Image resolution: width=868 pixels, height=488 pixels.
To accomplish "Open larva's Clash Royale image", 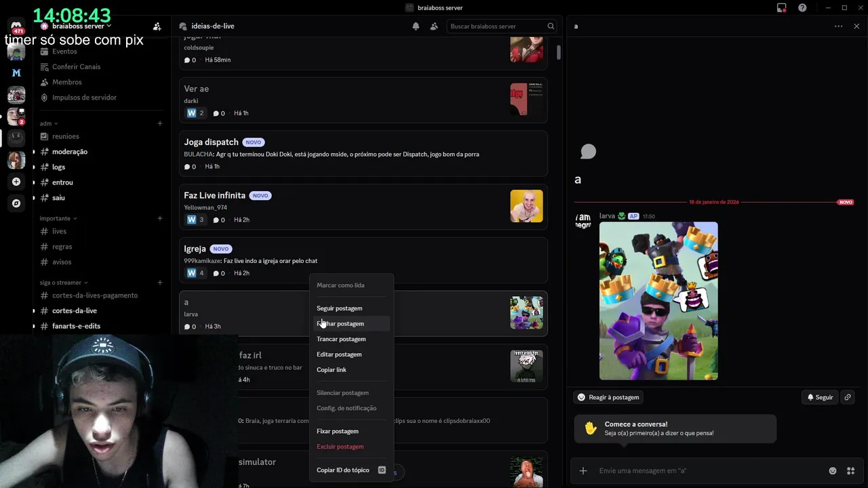I will [x=658, y=301].
